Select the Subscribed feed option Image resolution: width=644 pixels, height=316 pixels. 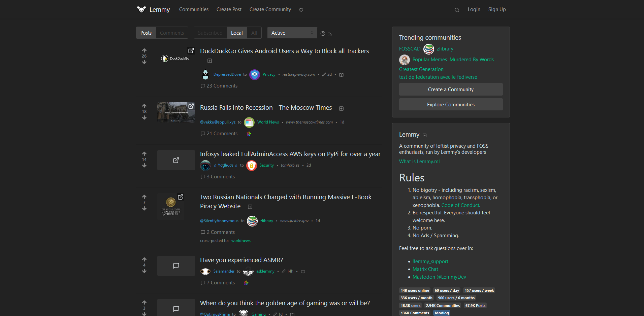210,33
